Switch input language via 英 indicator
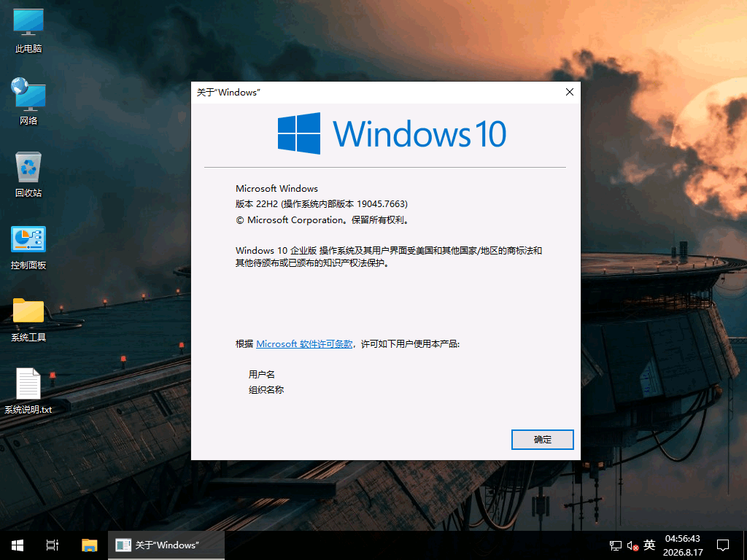747x560 pixels. click(649, 545)
